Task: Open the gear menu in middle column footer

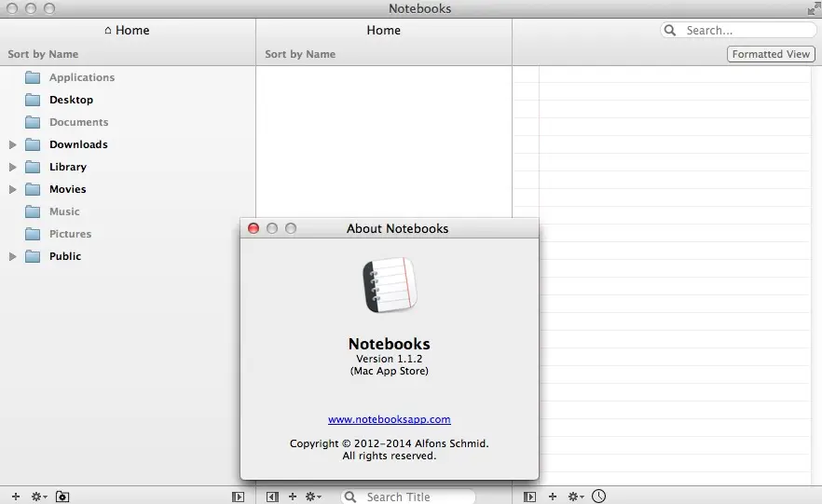Action: click(313, 497)
